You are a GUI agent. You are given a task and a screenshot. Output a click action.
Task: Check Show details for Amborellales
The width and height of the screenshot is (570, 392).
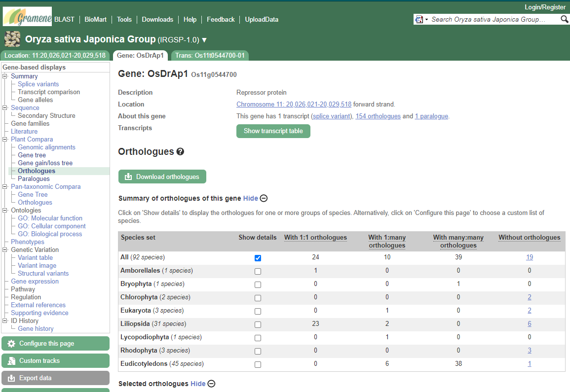pyautogui.click(x=258, y=271)
